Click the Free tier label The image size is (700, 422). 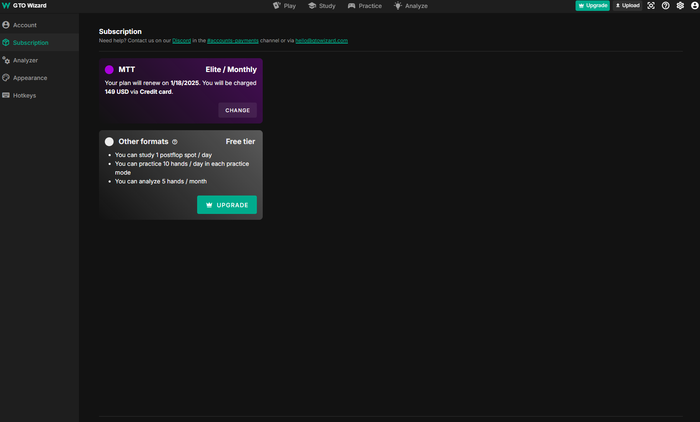pyautogui.click(x=240, y=141)
